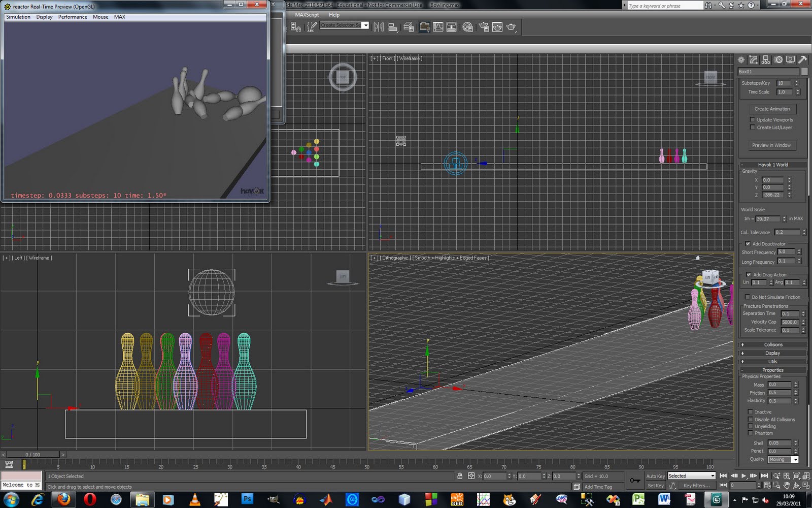Open the Layer Manager from the toolbar
The height and width of the screenshot is (508, 812).
coord(408,26)
